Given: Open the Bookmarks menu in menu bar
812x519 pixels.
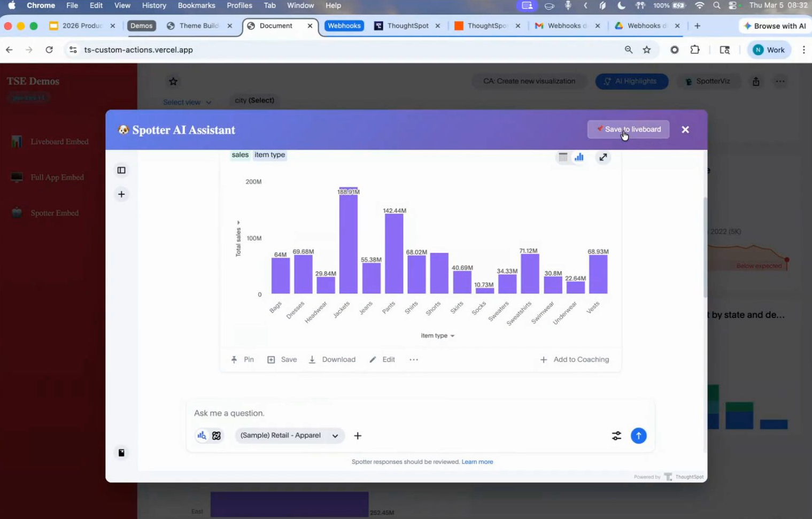Looking at the screenshot, I should tap(196, 5).
